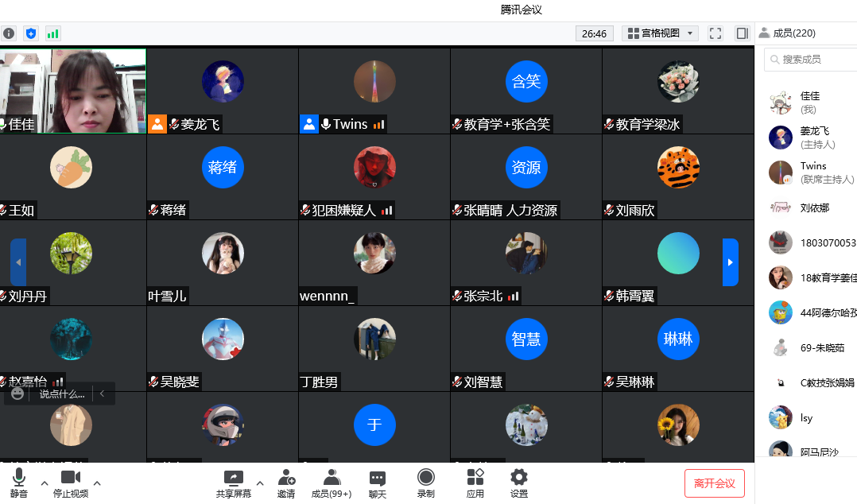Open meeting settings gear
The height and width of the screenshot is (504, 857).
tap(518, 483)
